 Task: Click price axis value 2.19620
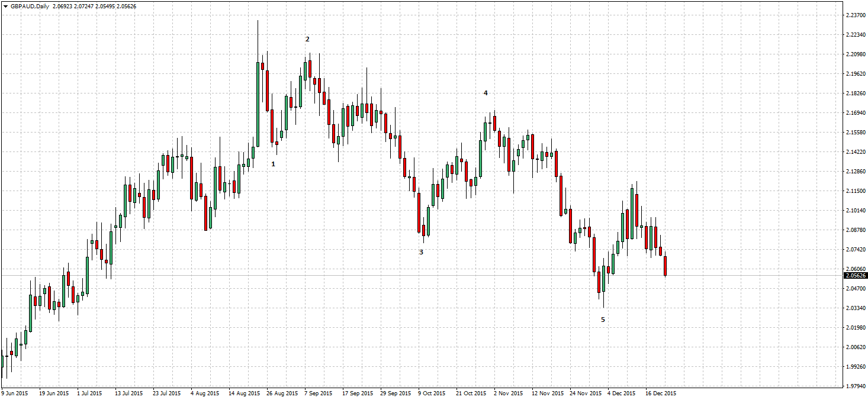coord(855,74)
